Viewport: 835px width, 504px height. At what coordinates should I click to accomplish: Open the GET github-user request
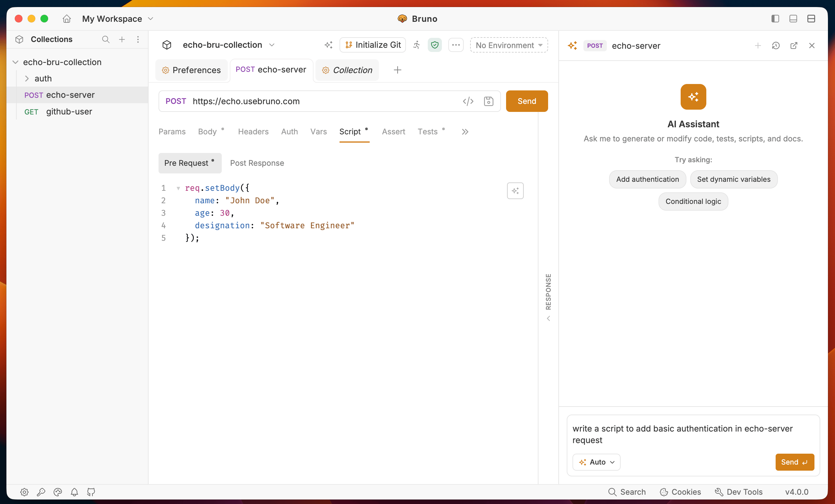click(x=77, y=111)
